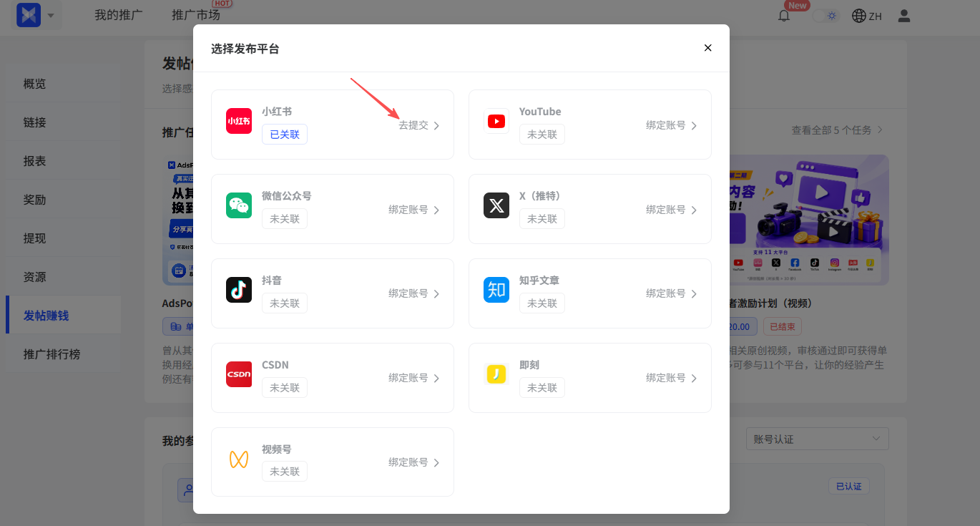The height and width of the screenshot is (526, 980).
Task: Click the 已结束 tag on video task
Action: click(783, 326)
